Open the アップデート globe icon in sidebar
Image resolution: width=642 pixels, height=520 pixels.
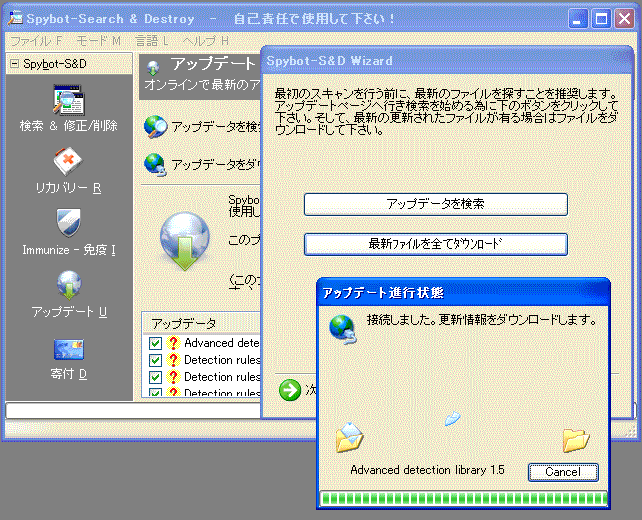pyautogui.click(x=69, y=285)
